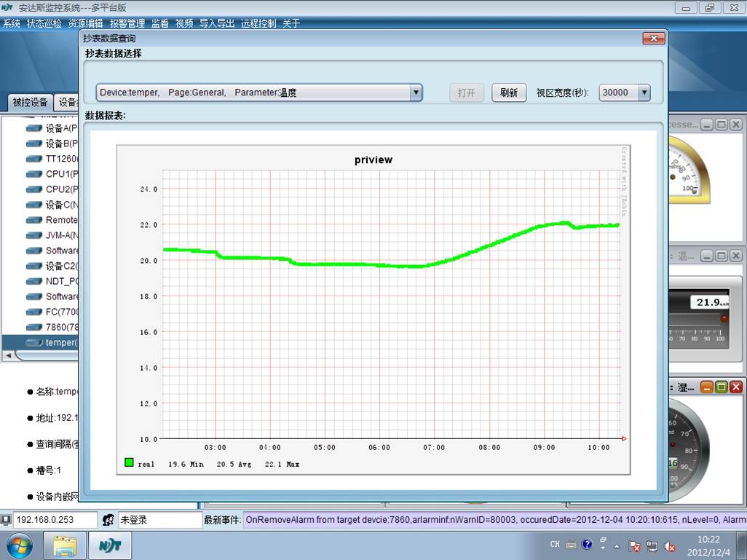
Task: Click the volume tray icon
Action: pos(669,546)
